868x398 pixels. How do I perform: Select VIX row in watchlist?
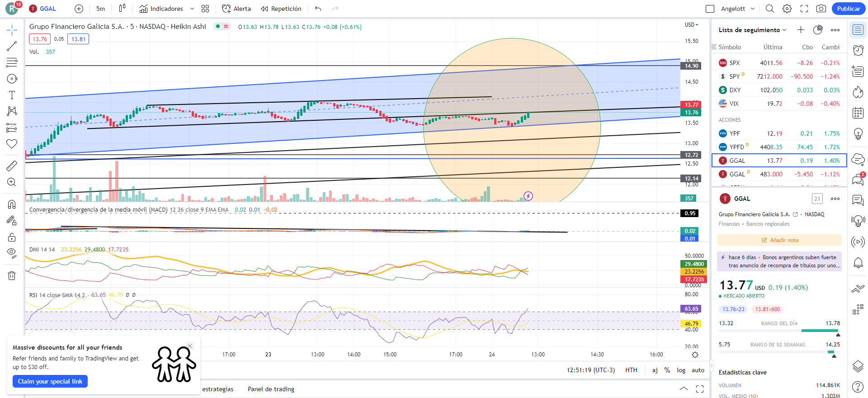coord(779,104)
